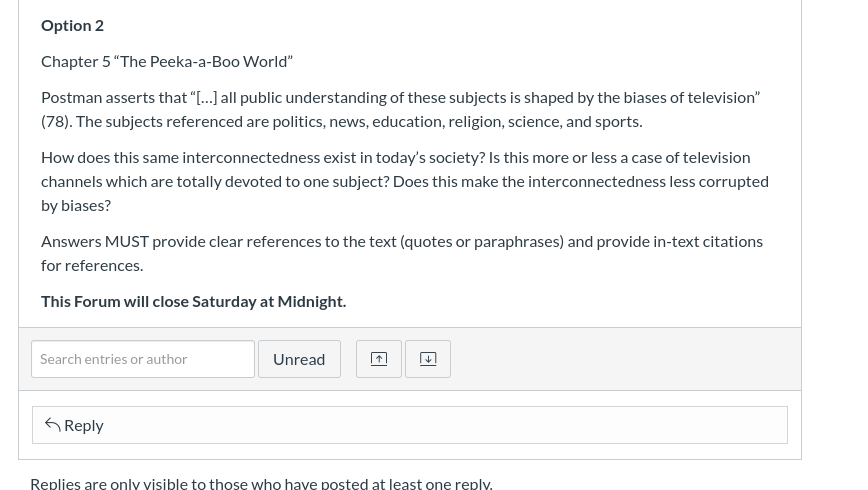
Task: Collapse all replies with the up-arrow icon
Action: [379, 359]
